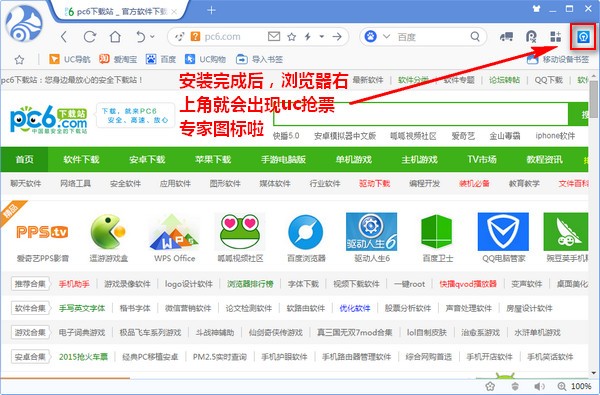Select the 首页 navigation tab
Image resolution: width=600 pixels, height=395 pixels.
(24, 159)
